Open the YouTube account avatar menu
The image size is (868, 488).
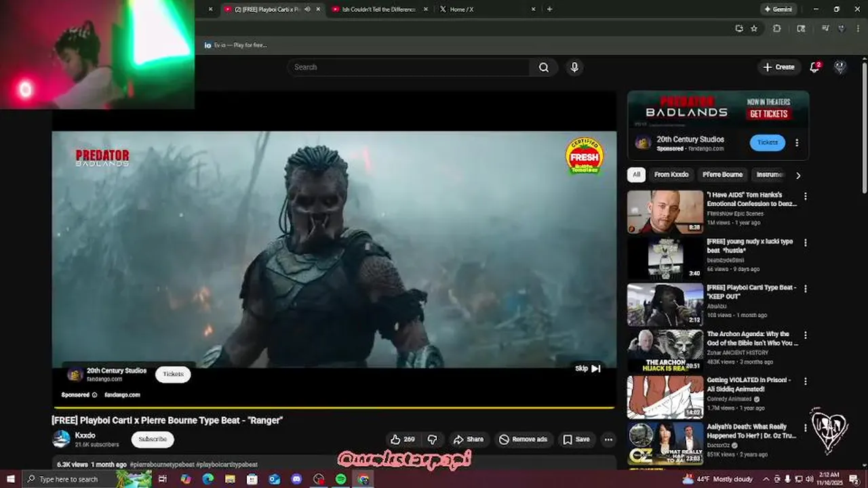[x=840, y=67]
